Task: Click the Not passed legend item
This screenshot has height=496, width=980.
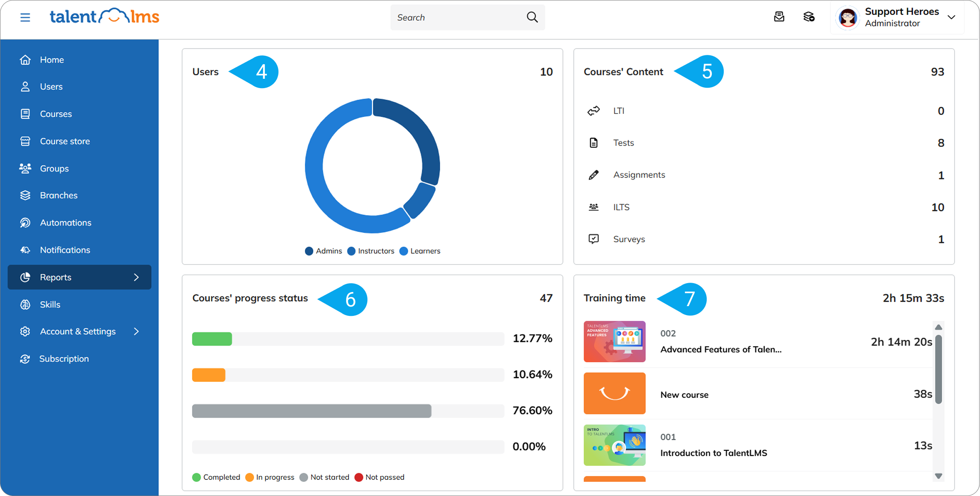Action: pyautogui.click(x=379, y=477)
